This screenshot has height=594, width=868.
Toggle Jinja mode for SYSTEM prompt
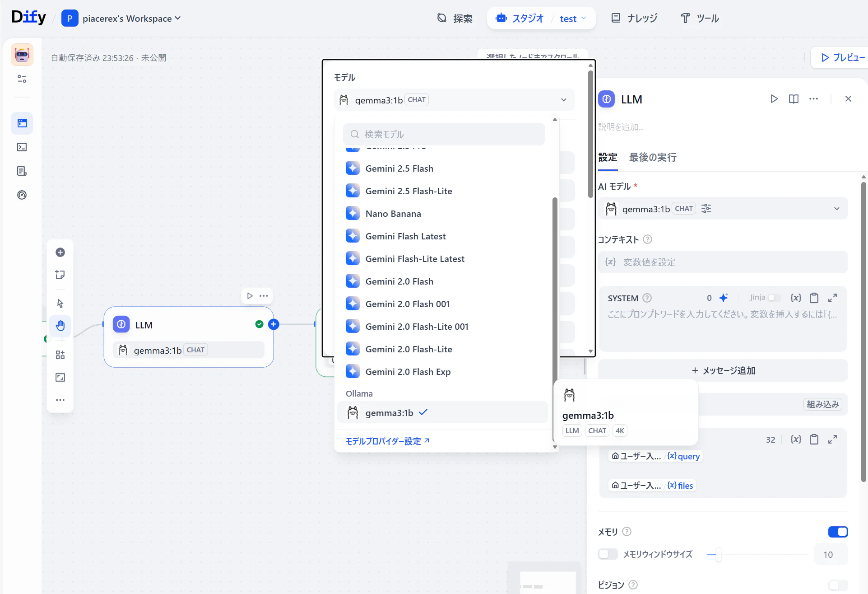(774, 298)
